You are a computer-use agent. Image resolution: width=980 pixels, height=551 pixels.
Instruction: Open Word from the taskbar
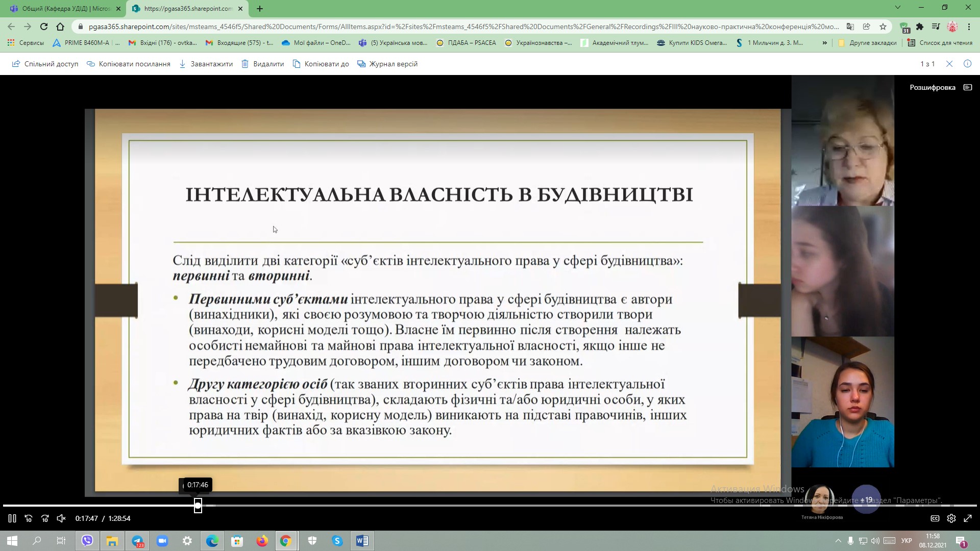(362, 541)
